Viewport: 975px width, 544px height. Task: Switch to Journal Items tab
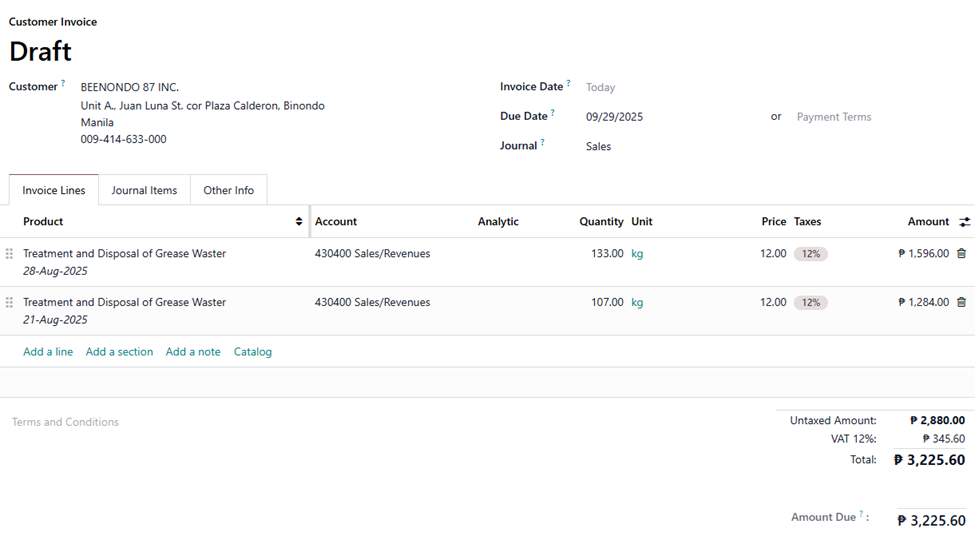pyautogui.click(x=144, y=190)
